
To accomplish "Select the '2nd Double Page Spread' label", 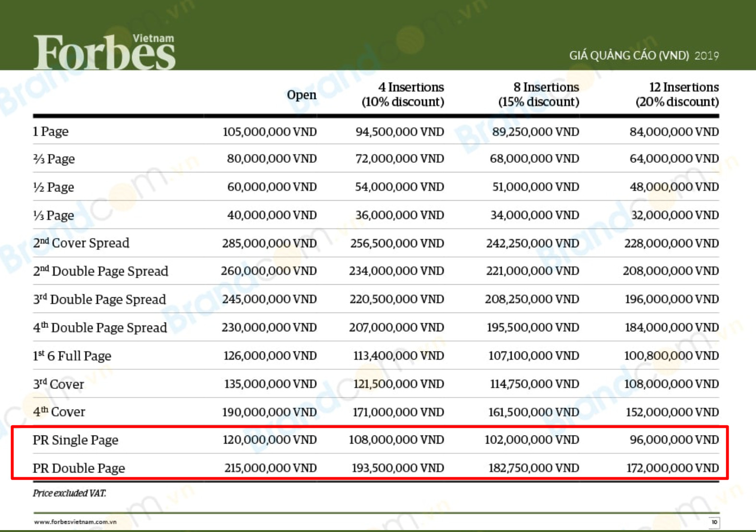I will pos(101,271).
